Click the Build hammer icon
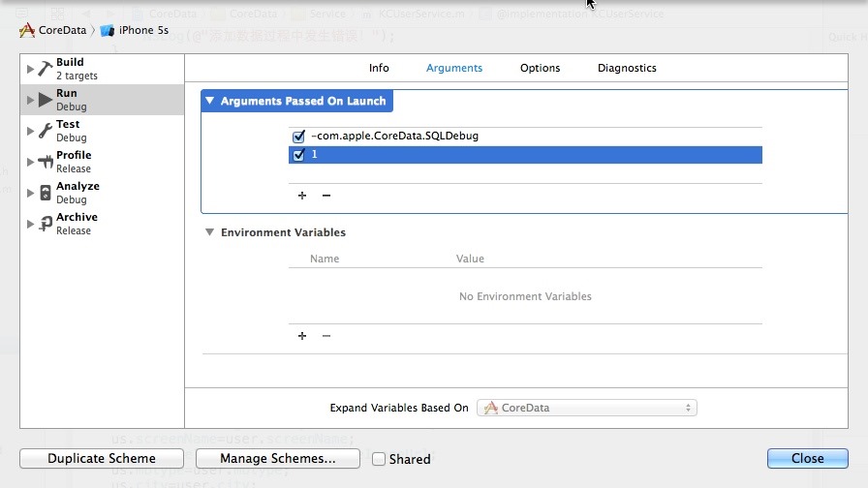This screenshot has height=488, width=868. click(45, 69)
